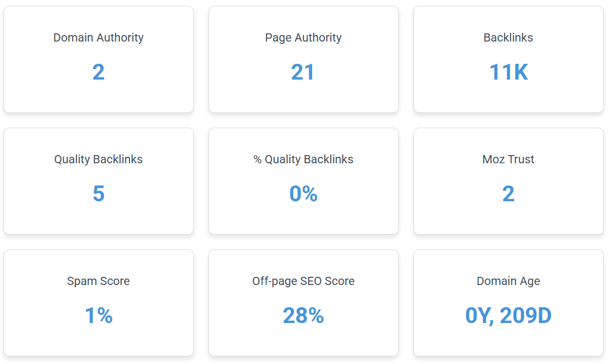Select the 0Y, 209D domain age value
609x364 pixels.
pyautogui.click(x=508, y=315)
